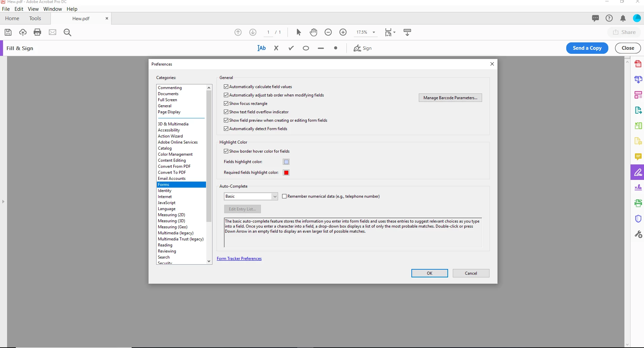Select JavaScript in categories list
This screenshot has height=348, width=644.
click(181, 203)
